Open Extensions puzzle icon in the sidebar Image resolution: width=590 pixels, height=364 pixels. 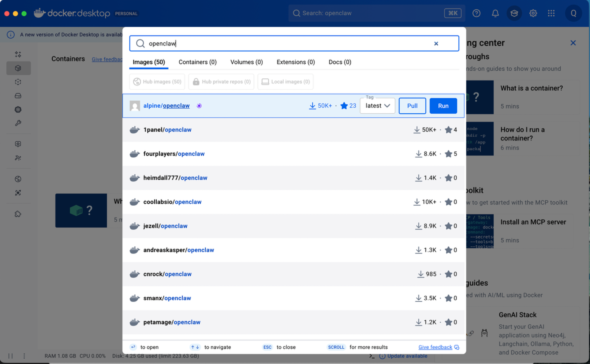(18, 214)
